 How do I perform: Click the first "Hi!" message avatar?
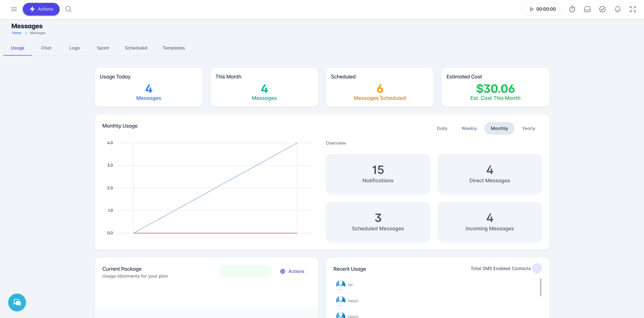tap(341, 284)
